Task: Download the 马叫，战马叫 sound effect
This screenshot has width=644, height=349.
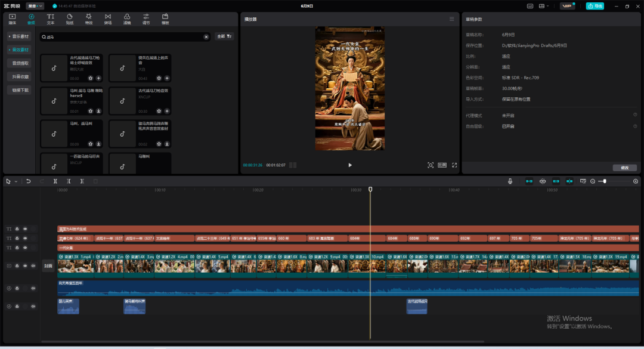Action: [x=98, y=144]
